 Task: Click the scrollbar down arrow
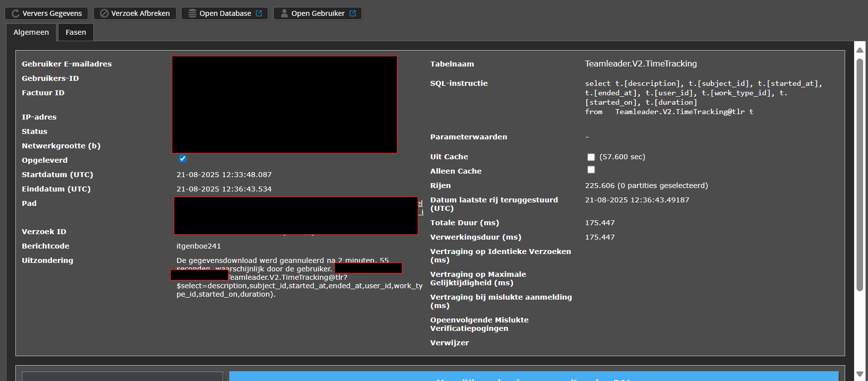pyautogui.click(x=860, y=374)
